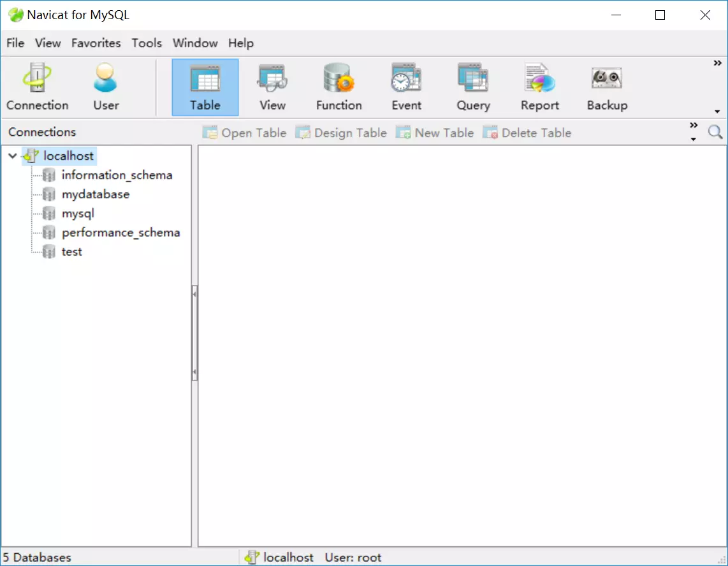Minimize the Navicat window
This screenshot has height=566, width=728.
click(616, 15)
